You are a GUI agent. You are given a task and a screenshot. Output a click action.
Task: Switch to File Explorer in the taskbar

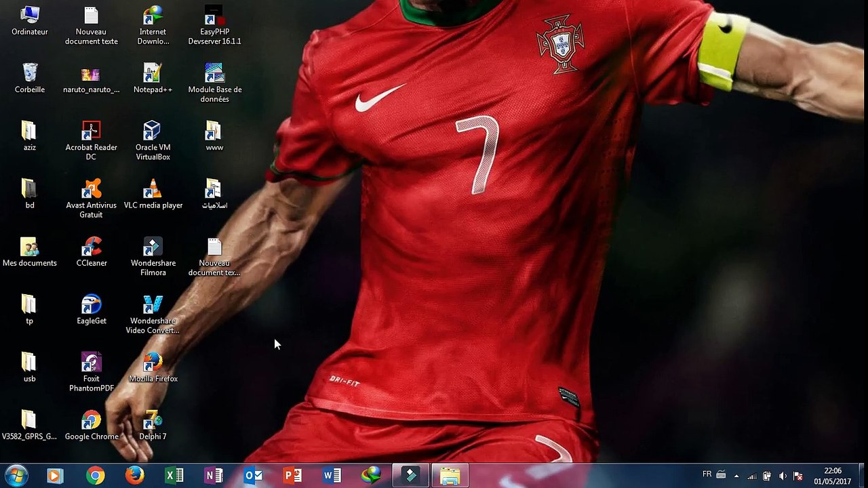(450, 476)
